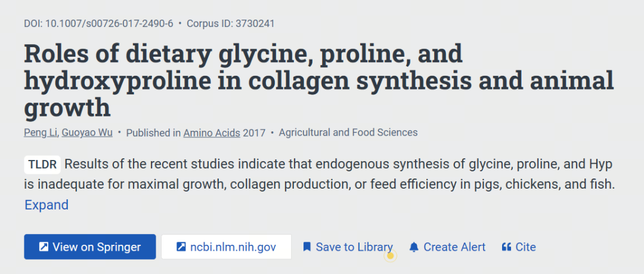Viewport: 644px width, 274px height.
Task: Click the DOI 10.1007/s00726-017-2490-6 text
Action: tap(98, 23)
